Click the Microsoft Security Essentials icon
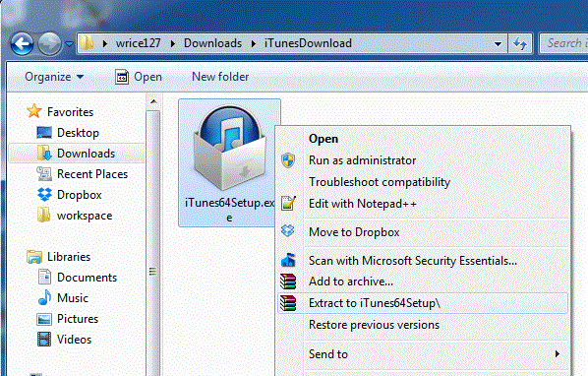This screenshot has height=376, width=588. pyautogui.click(x=288, y=260)
